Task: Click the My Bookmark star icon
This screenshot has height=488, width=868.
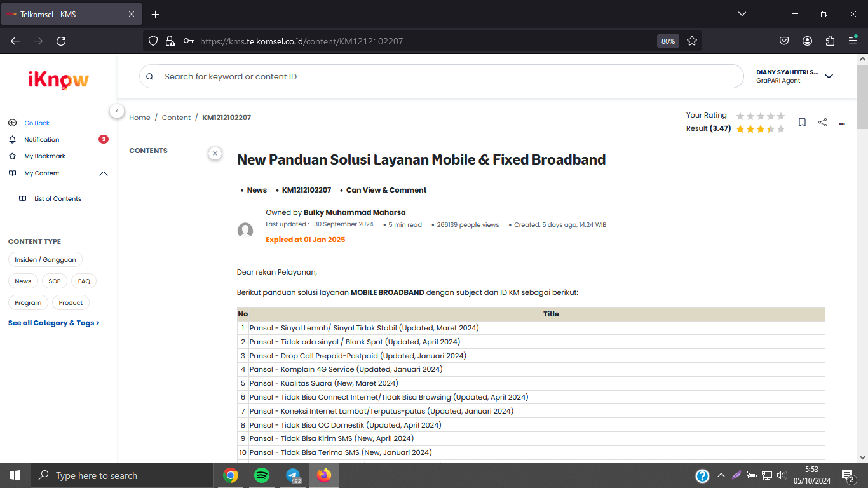Action: [x=12, y=156]
